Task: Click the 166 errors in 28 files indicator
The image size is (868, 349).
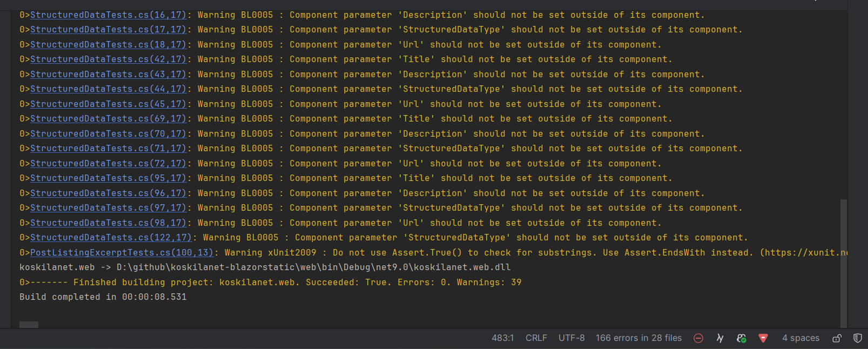Action: 638,338
